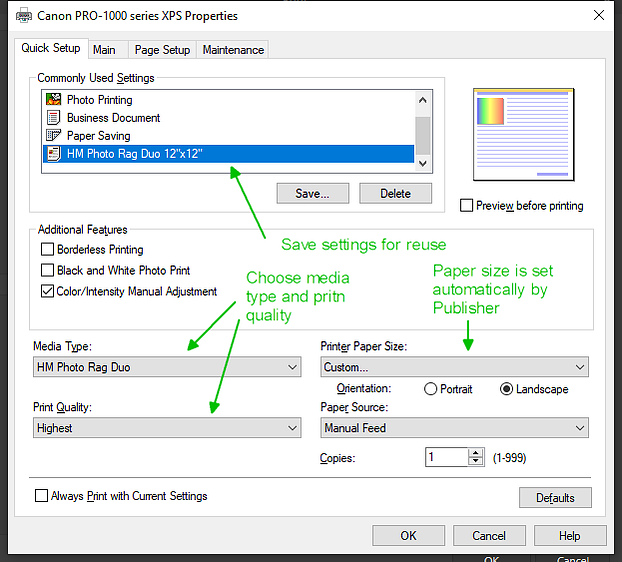Image resolution: width=622 pixels, height=562 pixels.
Task: Click the Photo Printing profile icon
Action: 54,99
